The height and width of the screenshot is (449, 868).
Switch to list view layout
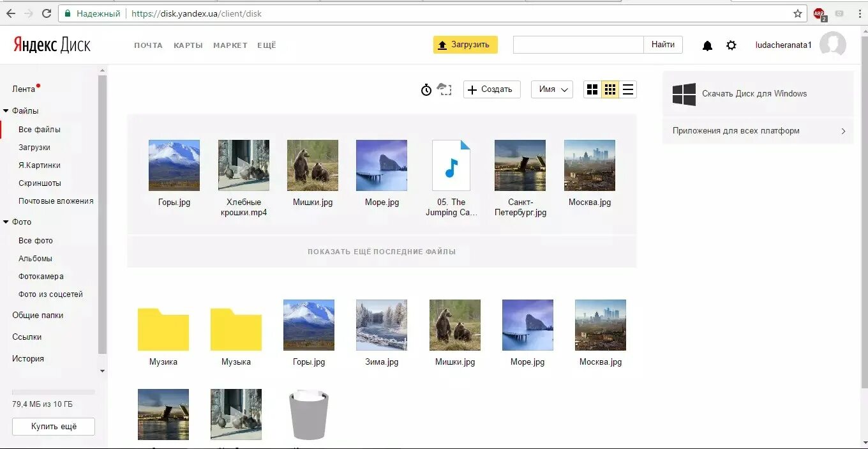coord(627,89)
